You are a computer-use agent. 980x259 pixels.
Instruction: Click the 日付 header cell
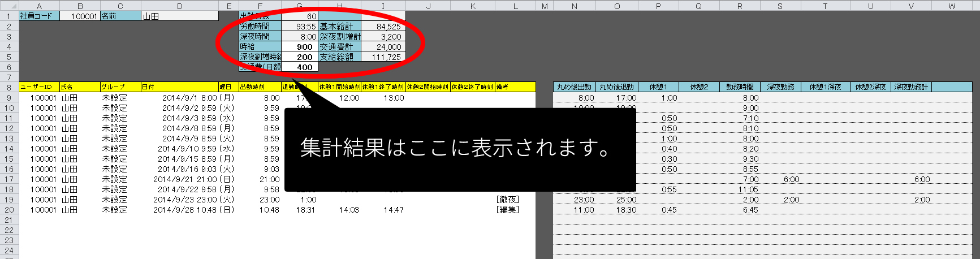click(x=179, y=87)
